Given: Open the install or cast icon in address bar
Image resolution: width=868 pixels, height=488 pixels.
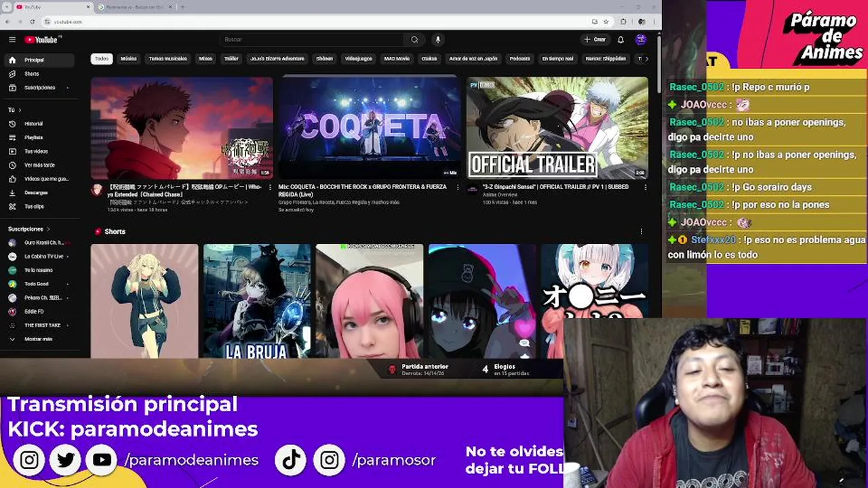Looking at the screenshot, I should click(594, 22).
